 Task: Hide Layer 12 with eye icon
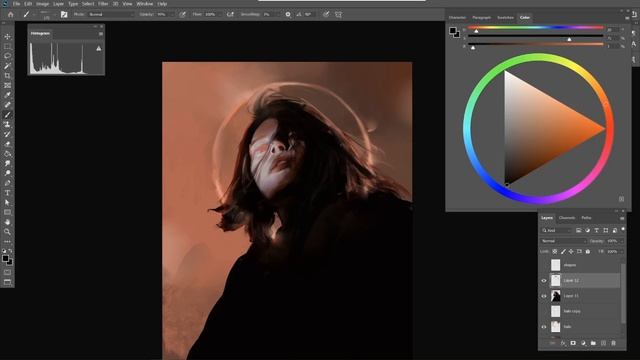click(544, 280)
